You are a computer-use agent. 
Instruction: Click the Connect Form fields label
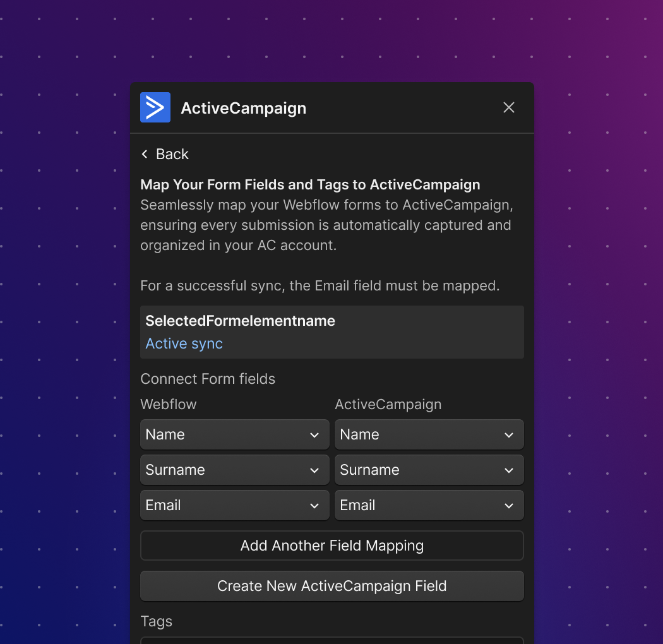pyautogui.click(x=208, y=379)
